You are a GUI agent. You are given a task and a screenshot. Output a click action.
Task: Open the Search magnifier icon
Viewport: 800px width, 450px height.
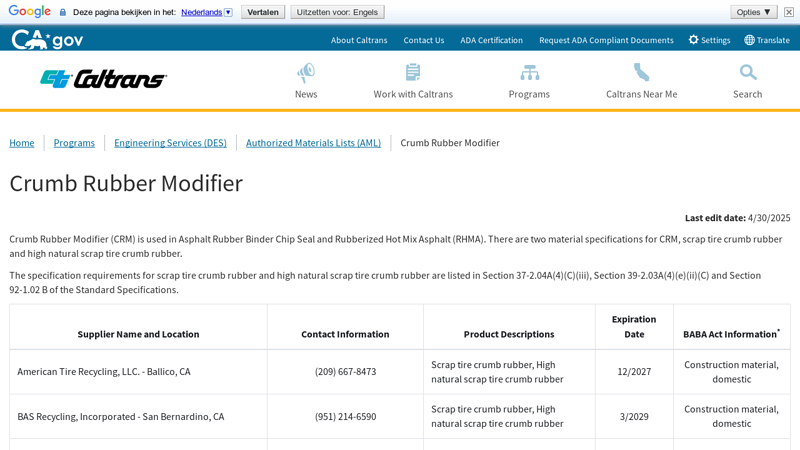747,72
